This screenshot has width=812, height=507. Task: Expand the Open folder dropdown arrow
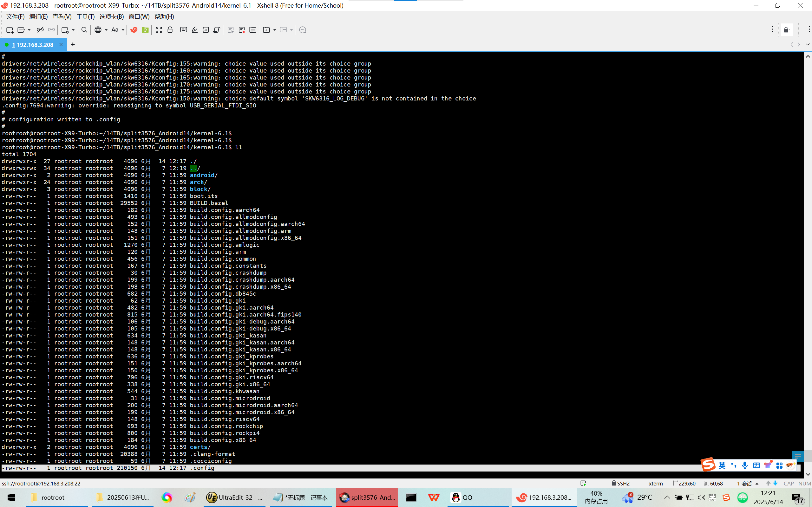[x=29, y=30]
